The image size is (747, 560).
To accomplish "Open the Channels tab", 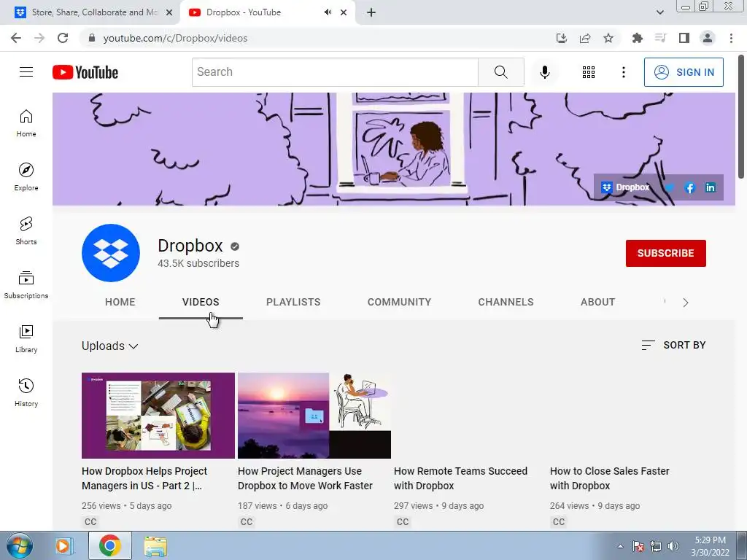I will (x=506, y=302).
